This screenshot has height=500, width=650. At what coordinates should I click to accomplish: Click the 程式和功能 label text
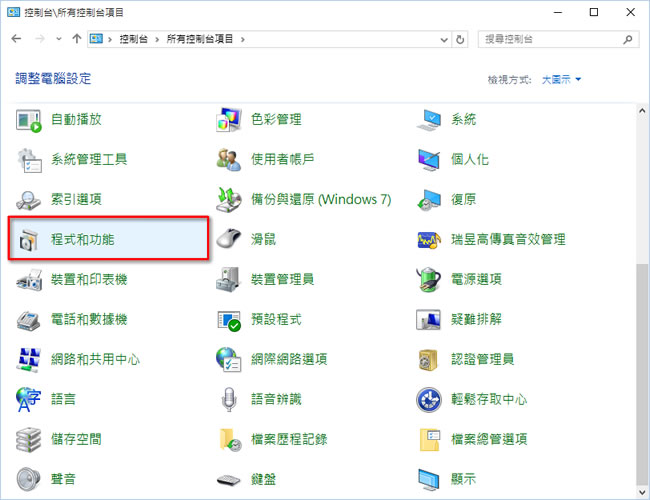(x=82, y=240)
